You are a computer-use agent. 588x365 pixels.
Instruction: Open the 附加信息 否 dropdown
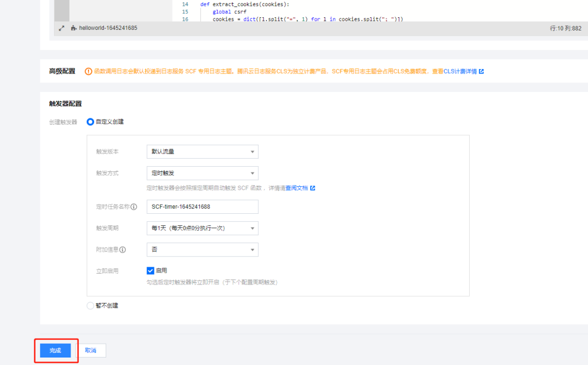[203, 249]
